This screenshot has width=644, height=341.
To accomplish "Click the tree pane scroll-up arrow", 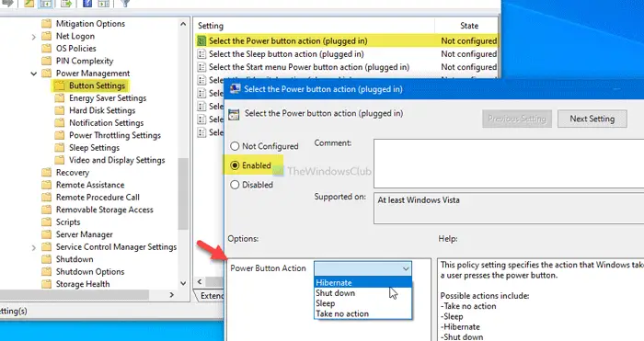I will [x=183, y=24].
